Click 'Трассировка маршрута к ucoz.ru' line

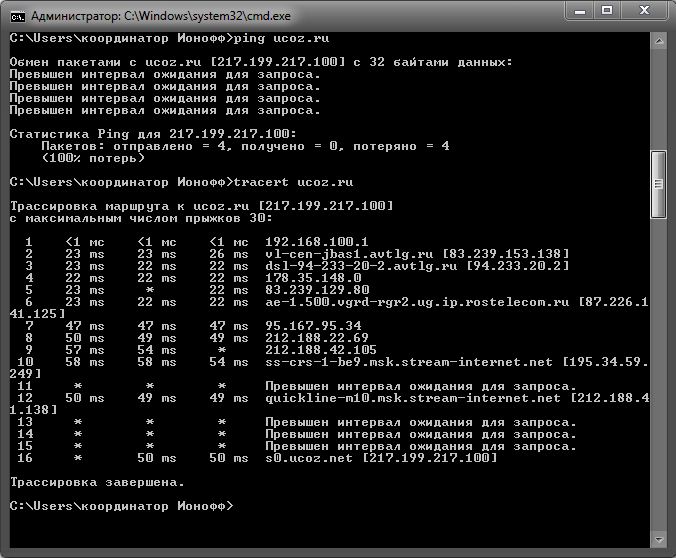click(201, 206)
